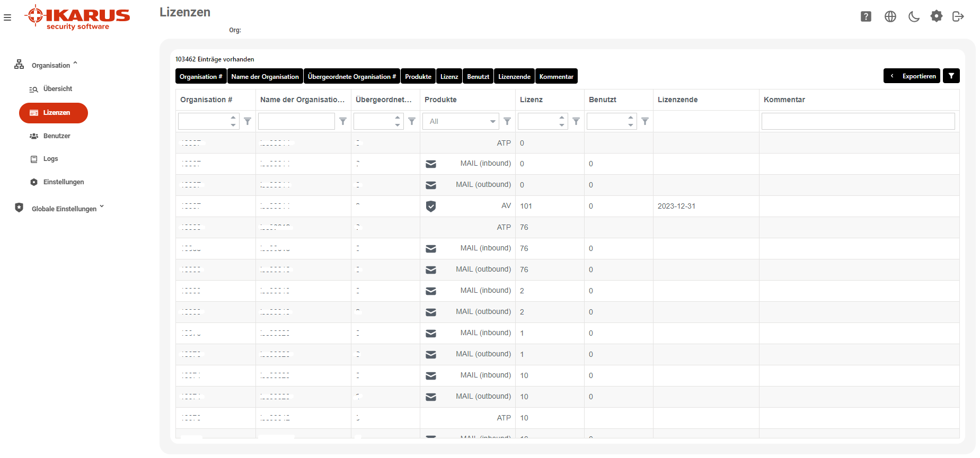Screen dimensions: 980x458
Task: Sort by Lizenz column header
Action: pos(550,100)
